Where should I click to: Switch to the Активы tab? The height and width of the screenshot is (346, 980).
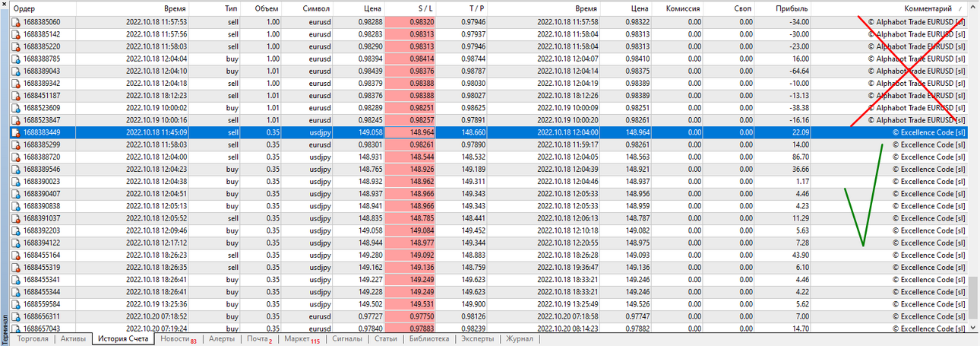(73, 339)
